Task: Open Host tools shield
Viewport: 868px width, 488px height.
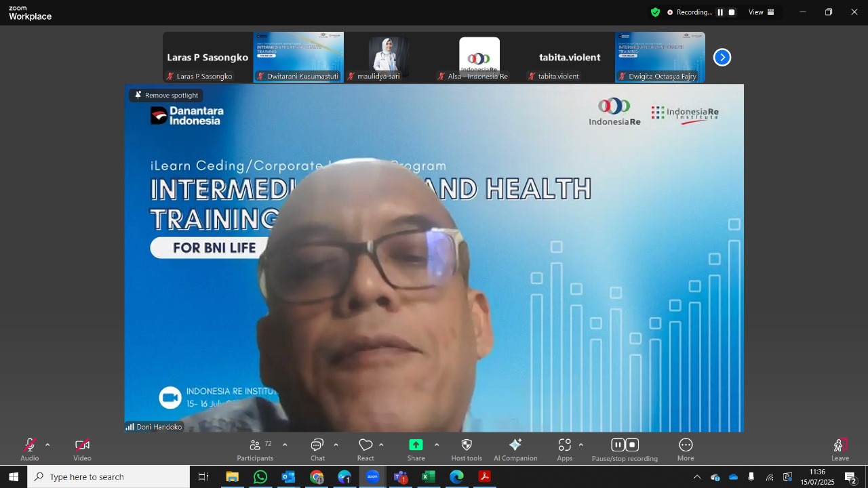Action: pyautogui.click(x=467, y=449)
